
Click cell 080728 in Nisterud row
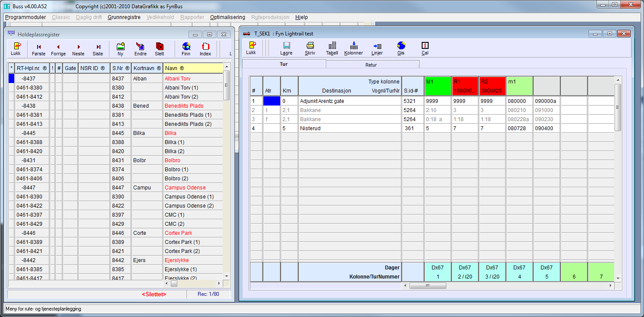point(519,128)
